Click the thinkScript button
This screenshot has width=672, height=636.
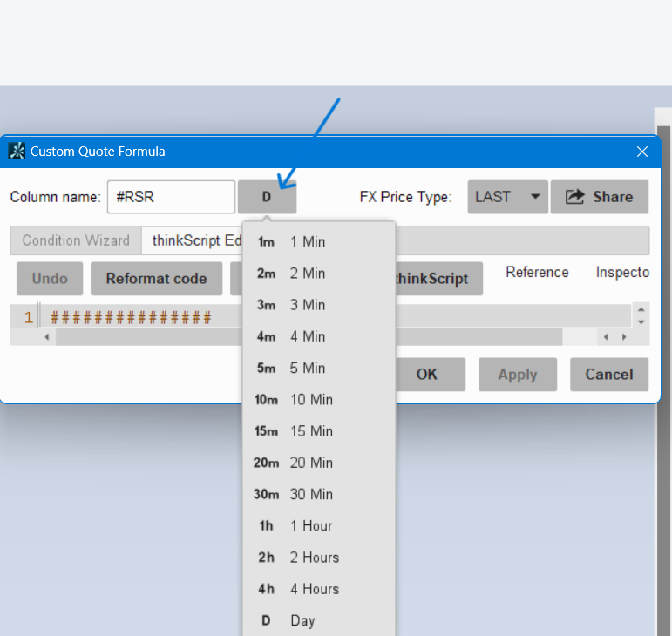[x=438, y=279]
